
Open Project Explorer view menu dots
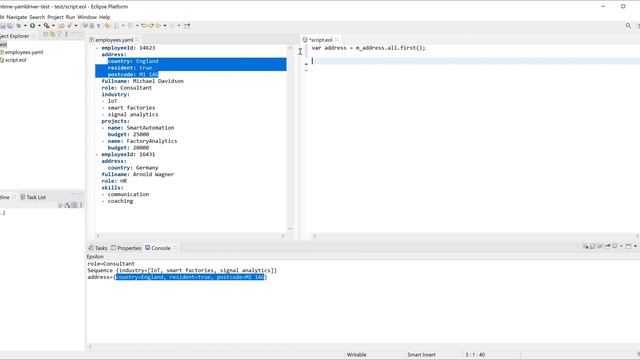[66, 35]
